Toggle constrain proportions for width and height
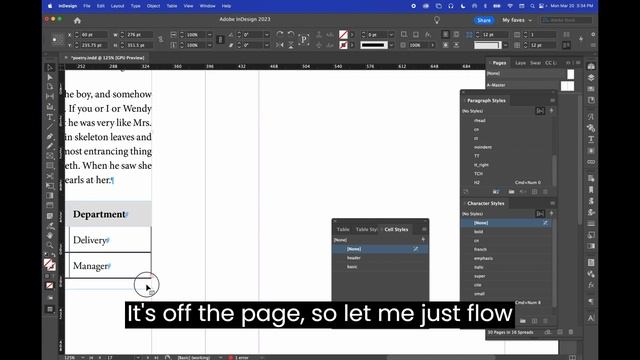 pos(160,40)
